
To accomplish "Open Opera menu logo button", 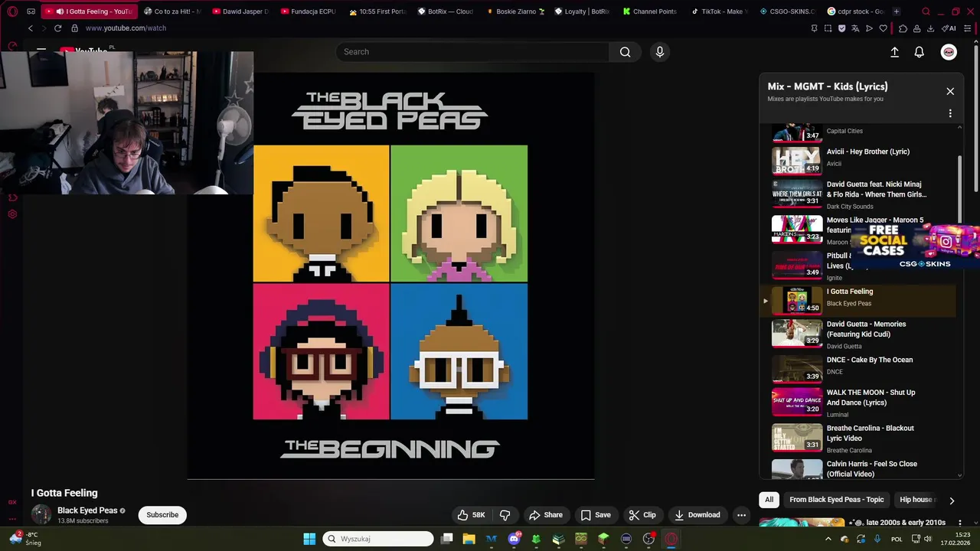I will click(x=12, y=11).
